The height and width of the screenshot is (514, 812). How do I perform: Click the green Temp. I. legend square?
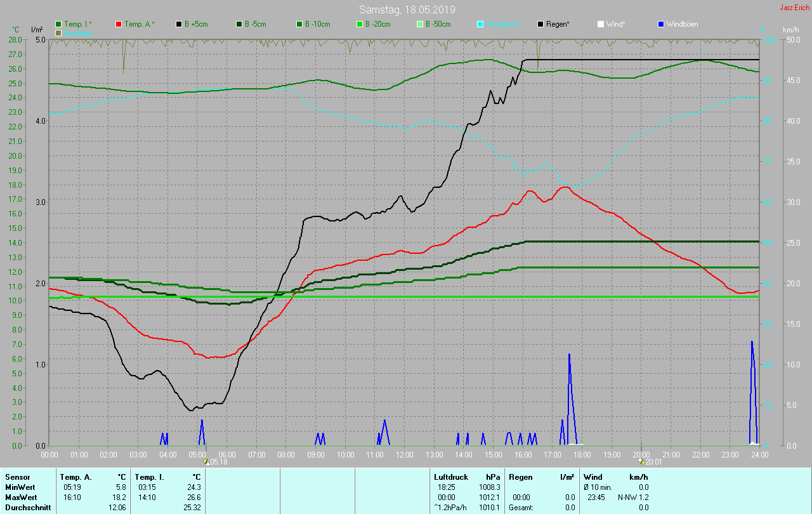tap(58, 24)
